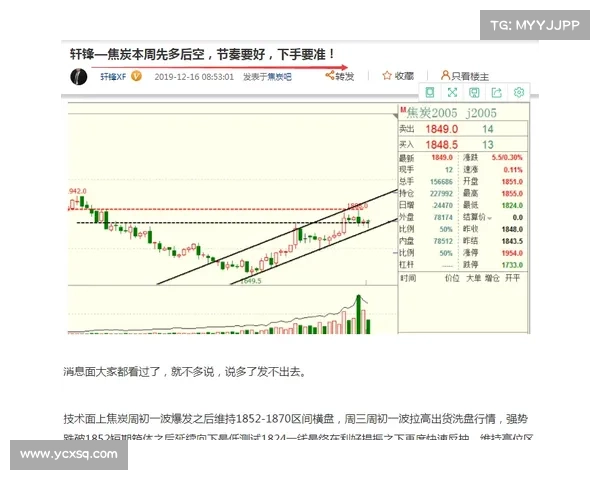600x480 pixels.
Task: Click the post timestamp 2019-12-16 08:53:01
Action: click(x=194, y=77)
